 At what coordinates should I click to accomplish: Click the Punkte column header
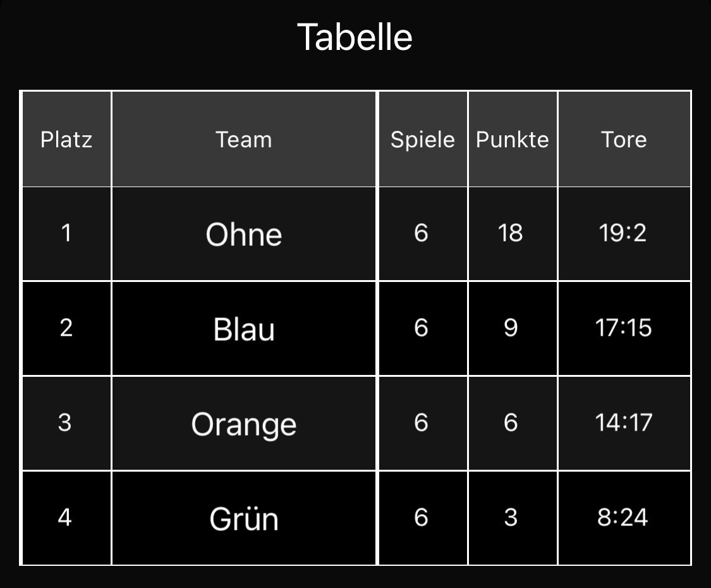tap(512, 139)
